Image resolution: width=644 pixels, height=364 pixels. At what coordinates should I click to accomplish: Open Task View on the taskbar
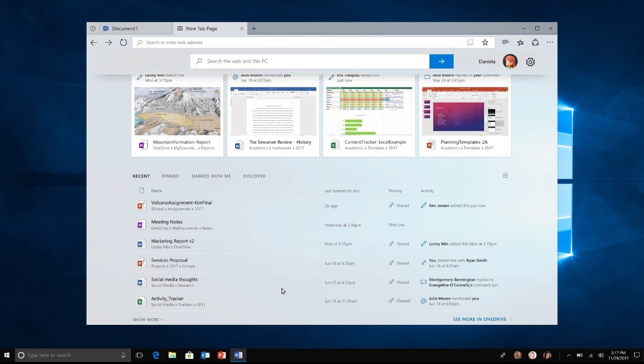tap(139, 355)
